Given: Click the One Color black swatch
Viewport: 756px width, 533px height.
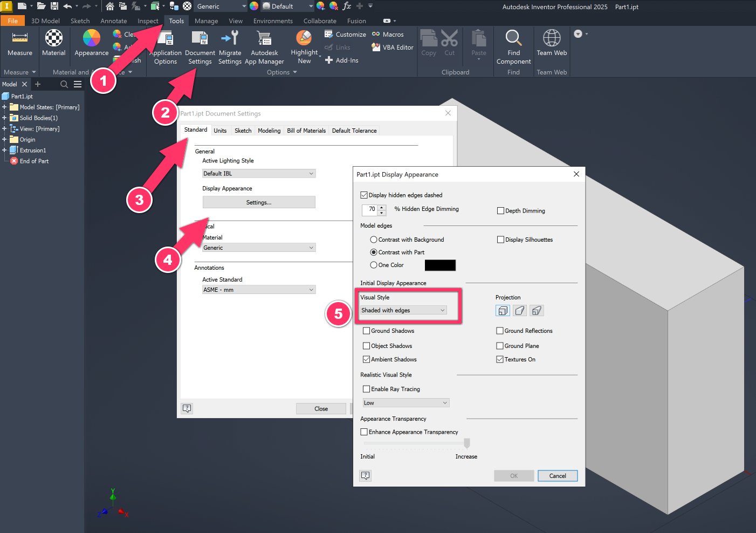Looking at the screenshot, I should (440, 265).
